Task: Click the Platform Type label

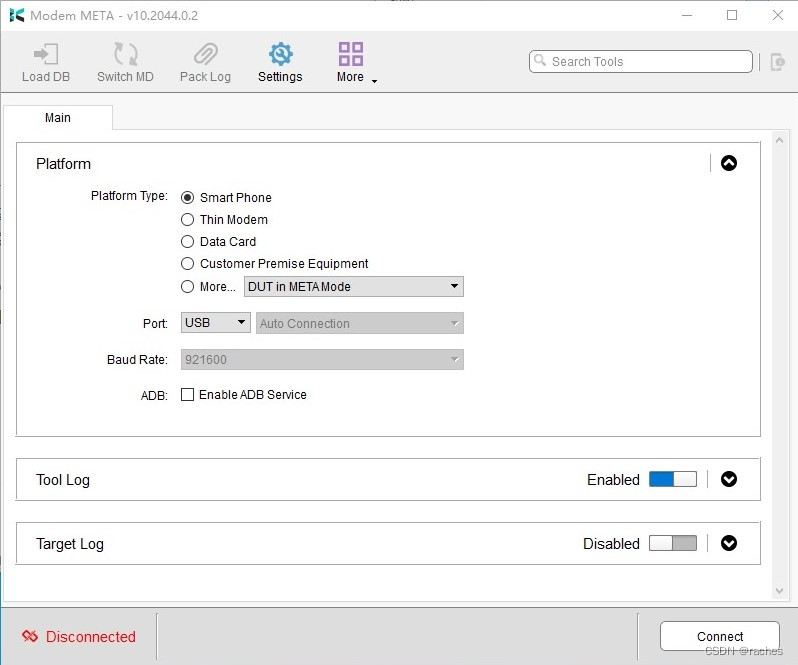Action: (129, 196)
